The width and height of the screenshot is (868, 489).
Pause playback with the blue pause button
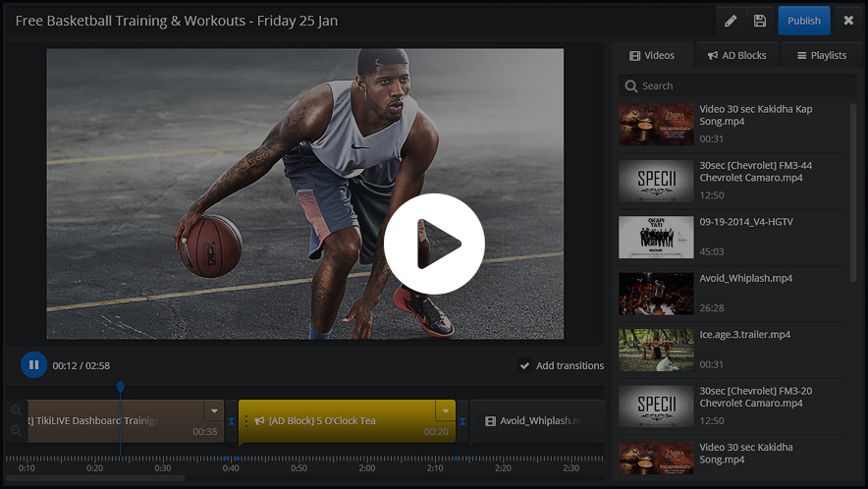click(33, 365)
